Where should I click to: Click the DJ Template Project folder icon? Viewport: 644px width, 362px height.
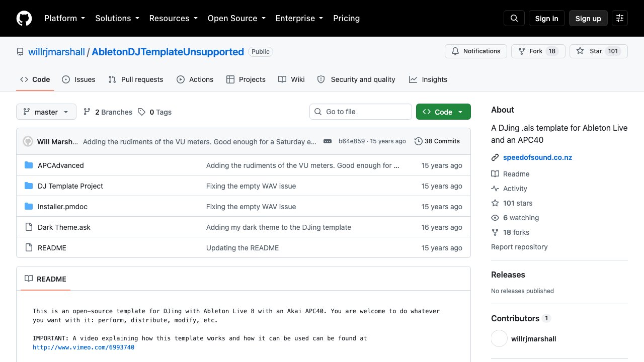tap(29, 186)
